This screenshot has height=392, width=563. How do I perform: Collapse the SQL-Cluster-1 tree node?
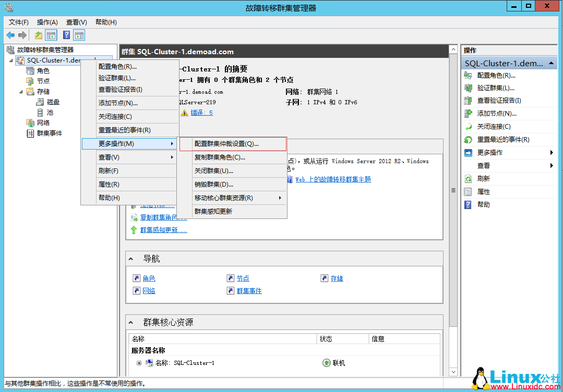pos(11,60)
